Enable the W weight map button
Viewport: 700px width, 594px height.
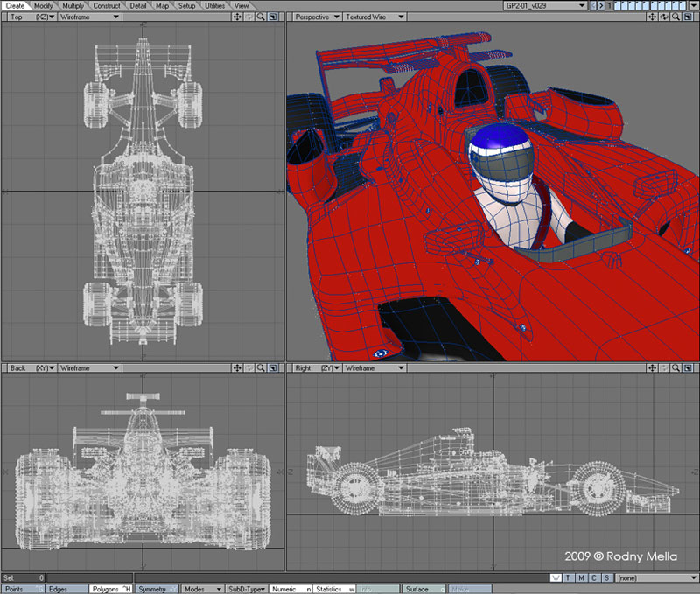pyautogui.click(x=556, y=578)
